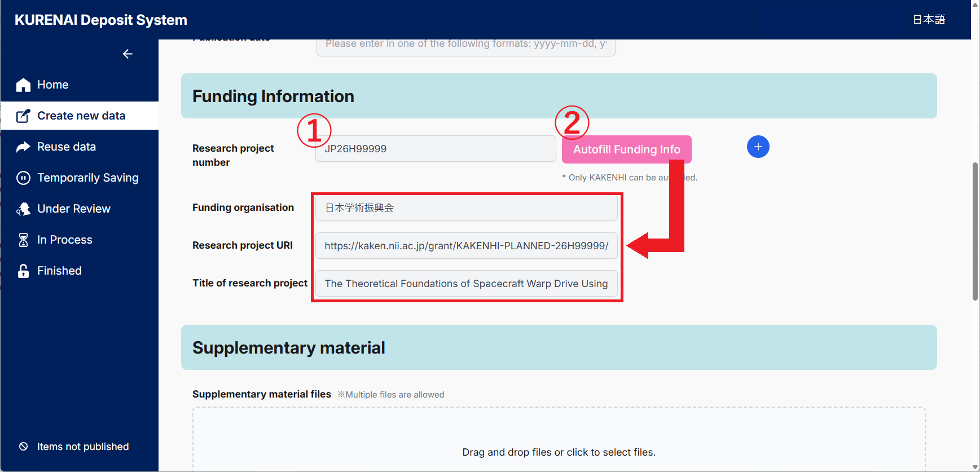
Task: Click the Finished lock icon
Action: pos(23,271)
